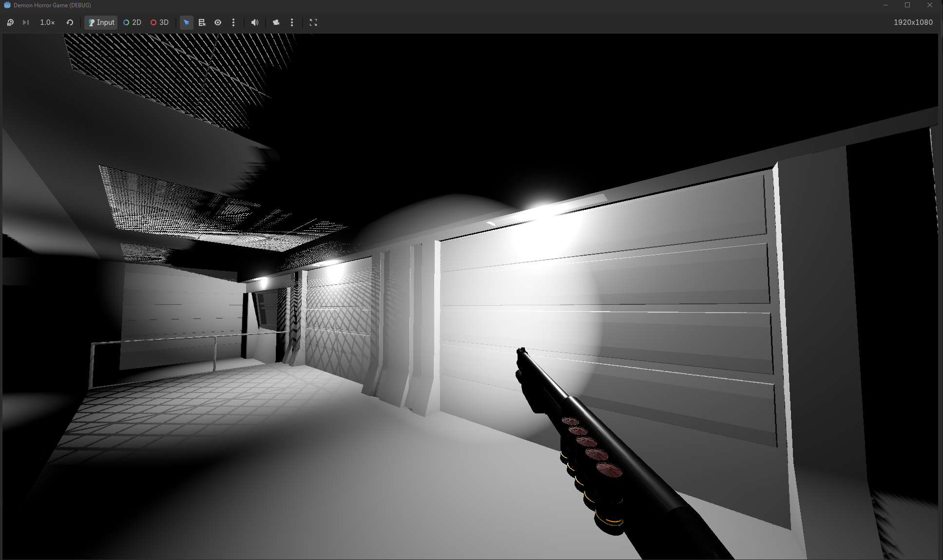Mute the game audio speaker icon

[255, 22]
